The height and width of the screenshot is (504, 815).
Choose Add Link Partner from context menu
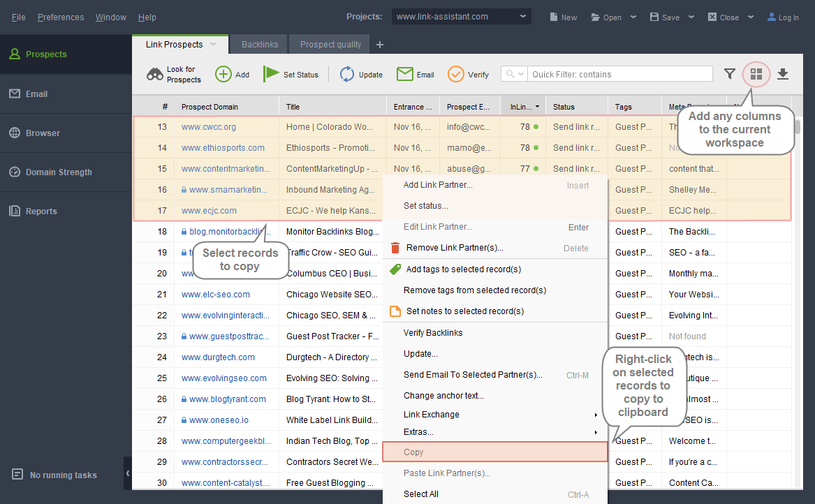tap(495, 185)
